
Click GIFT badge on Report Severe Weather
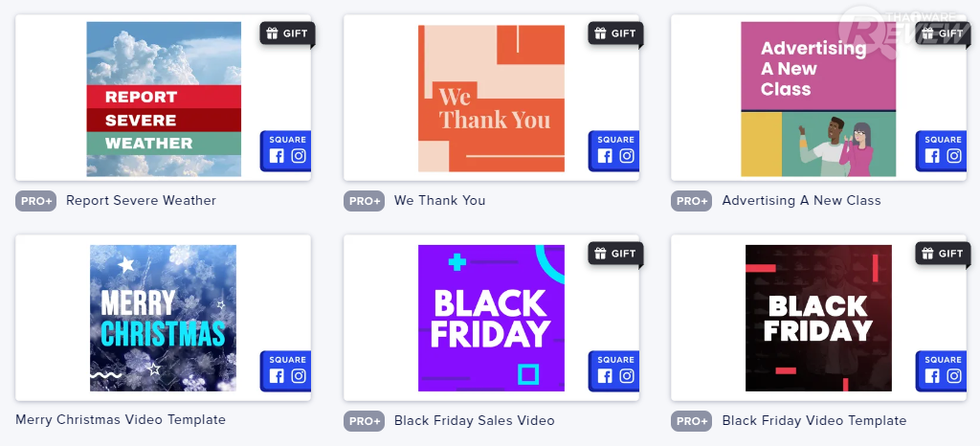[287, 33]
